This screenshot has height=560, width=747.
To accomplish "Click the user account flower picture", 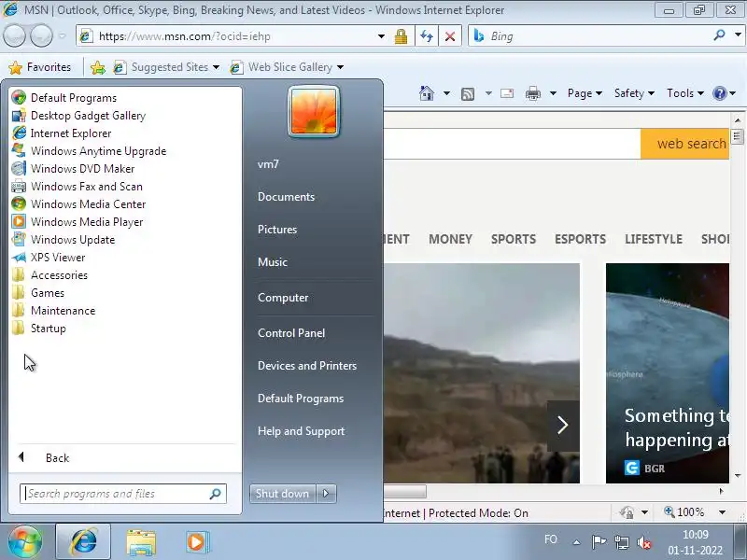I will 314,112.
